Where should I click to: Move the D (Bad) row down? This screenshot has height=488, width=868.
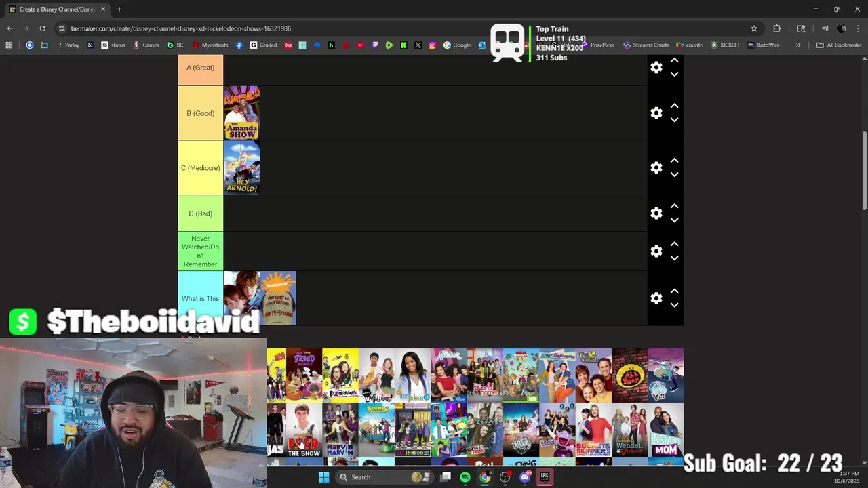coord(674,220)
